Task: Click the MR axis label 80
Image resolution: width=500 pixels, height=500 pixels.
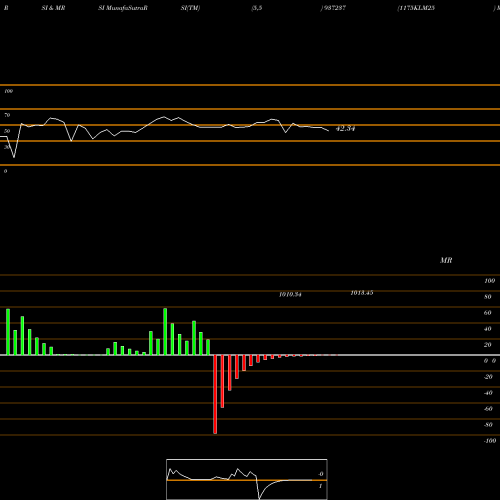Action: tap(488, 297)
